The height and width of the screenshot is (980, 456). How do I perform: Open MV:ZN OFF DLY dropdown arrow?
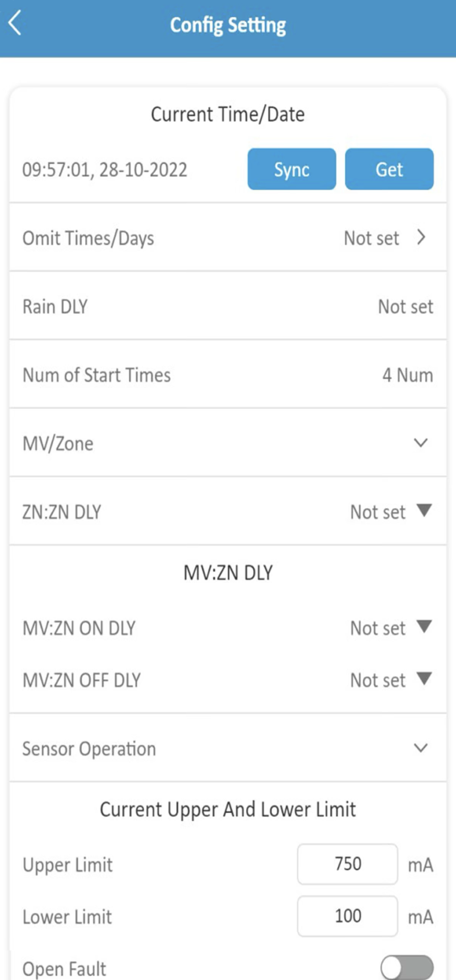424,679
